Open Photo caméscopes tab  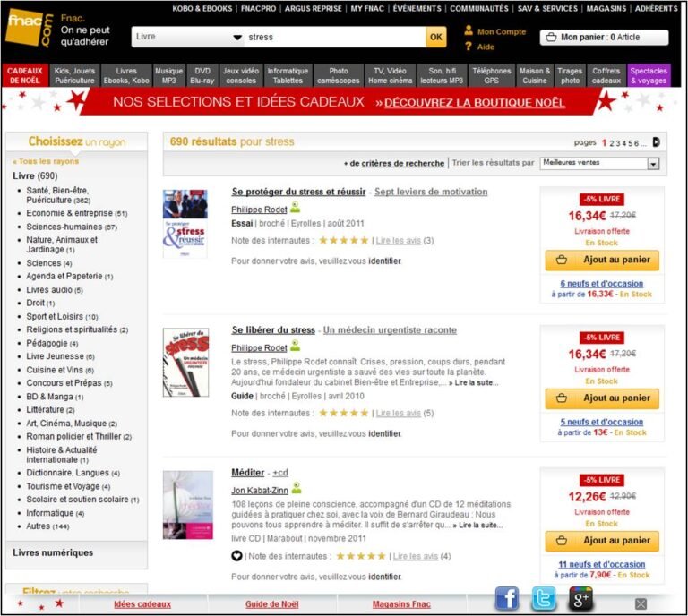(x=339, y=75)
